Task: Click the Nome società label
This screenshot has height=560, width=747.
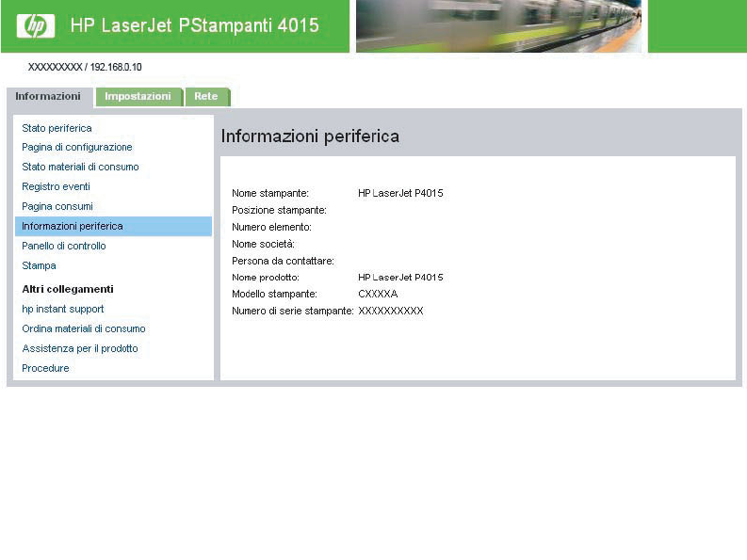Action: [x=264, y=244]
